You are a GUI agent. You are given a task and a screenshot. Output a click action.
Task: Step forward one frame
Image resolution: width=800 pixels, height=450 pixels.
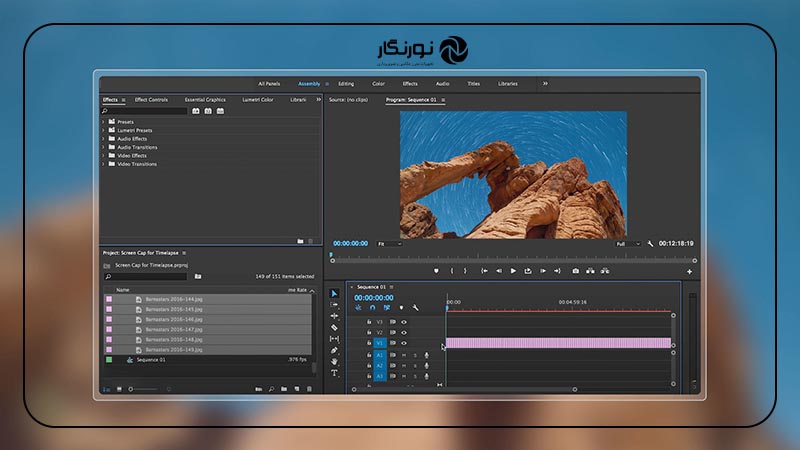point(543,271)
